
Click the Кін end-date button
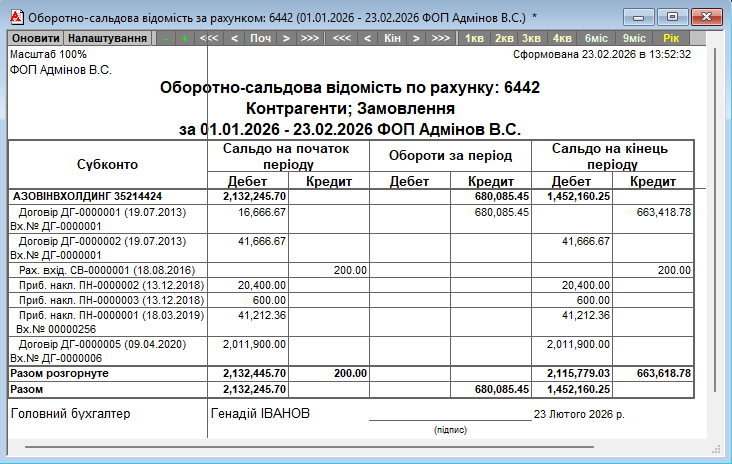pyautogui.click(x=391, y=38)
